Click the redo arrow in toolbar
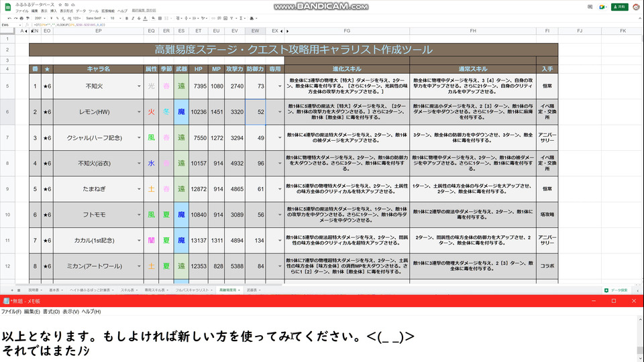Image resolution: width=644 pixels, height=362 pixels. [15, 18]
